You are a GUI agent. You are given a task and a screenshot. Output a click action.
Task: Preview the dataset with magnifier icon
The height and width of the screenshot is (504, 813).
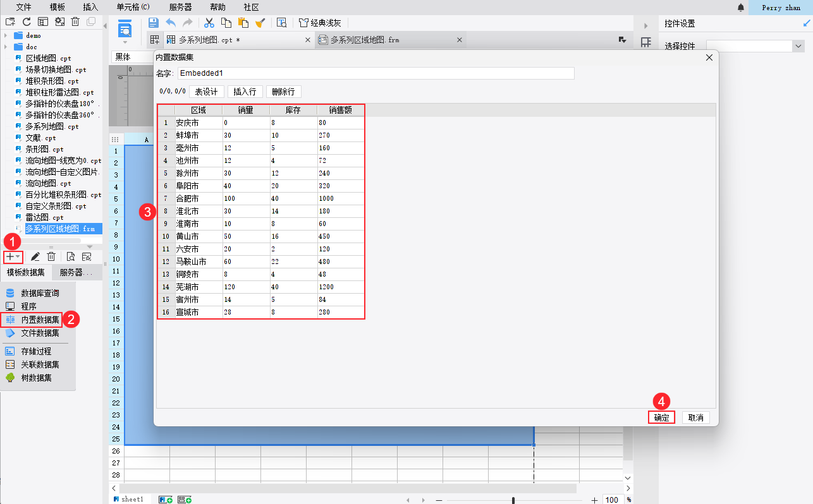coord(71,256)
